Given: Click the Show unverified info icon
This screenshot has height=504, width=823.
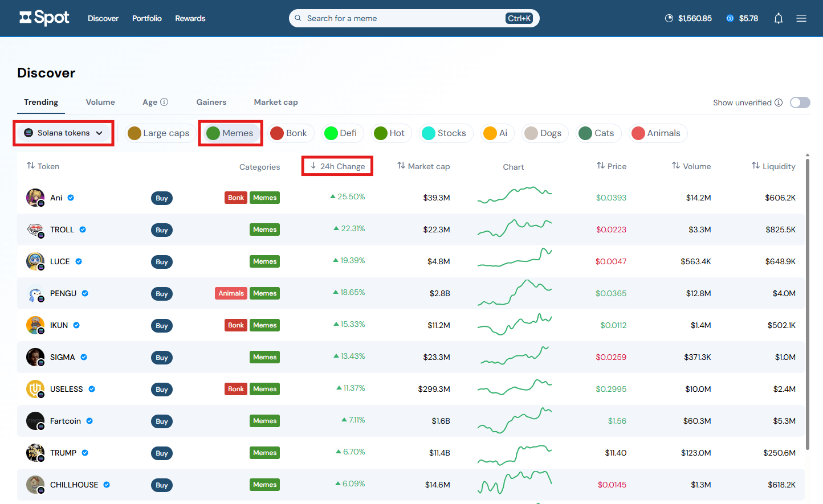Looking at the screenshot, I should tap(779, 103).
